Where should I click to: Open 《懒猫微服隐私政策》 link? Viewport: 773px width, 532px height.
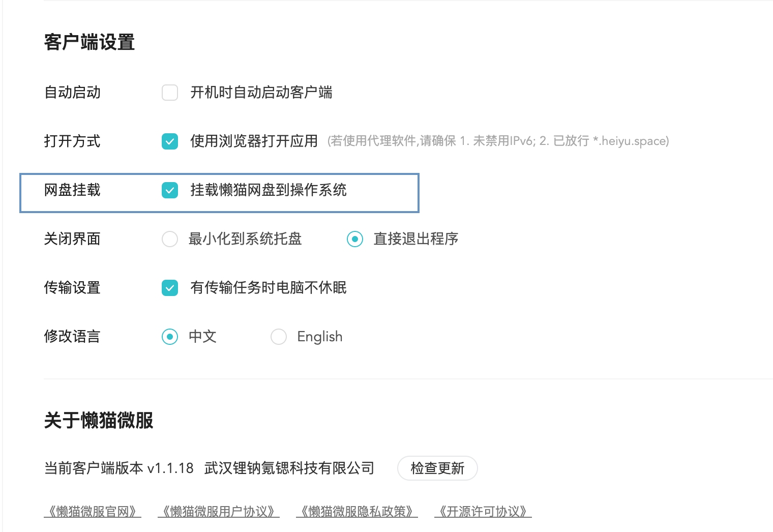[x=357, y=511]
